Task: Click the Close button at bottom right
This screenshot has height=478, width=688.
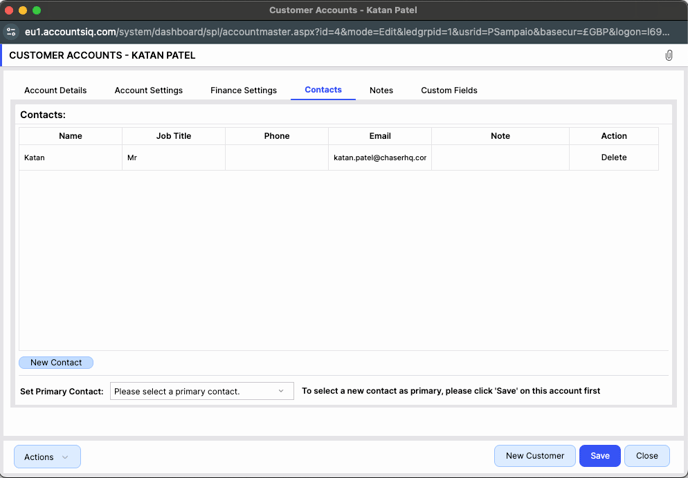Action: [647, 456]
